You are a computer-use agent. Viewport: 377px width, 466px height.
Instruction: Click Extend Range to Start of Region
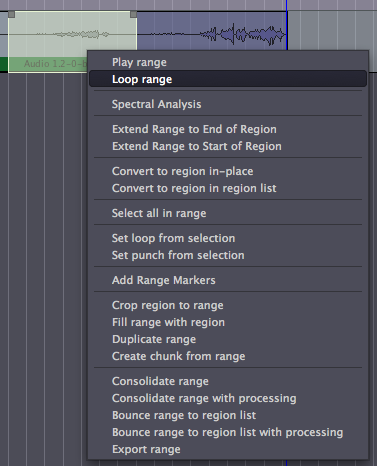[228, 146]
